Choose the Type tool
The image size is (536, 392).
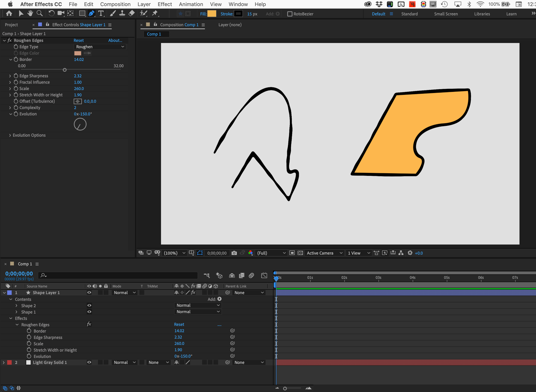pos(101,13)
